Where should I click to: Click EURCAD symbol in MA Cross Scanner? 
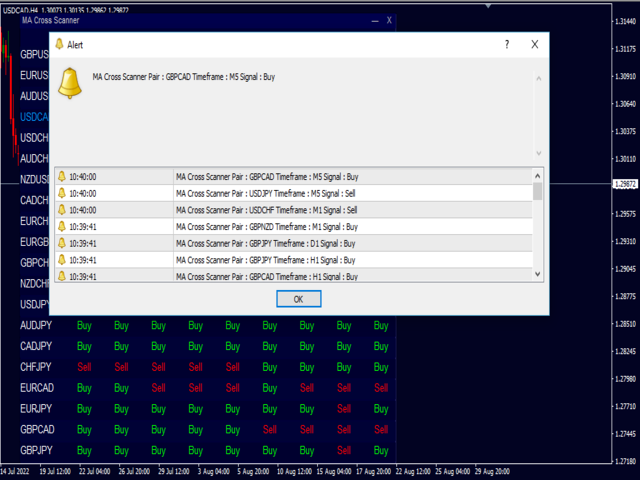pyautogui.click(x=37, y=388)
